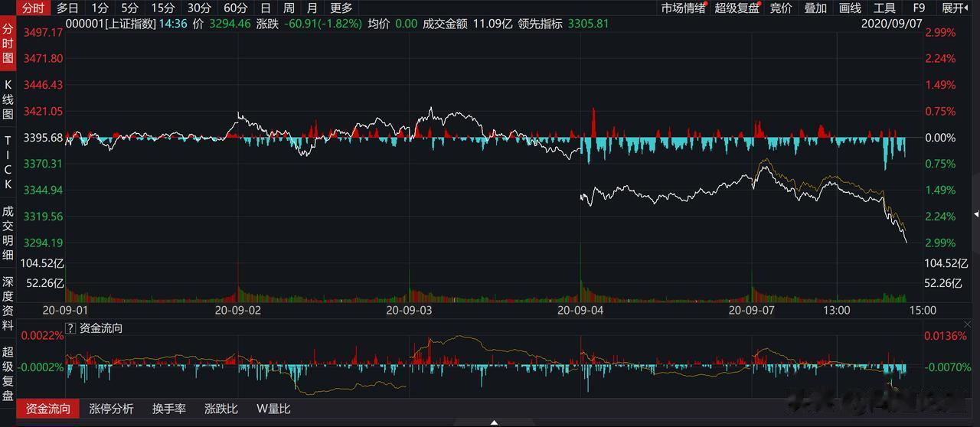Open the 工具 tools menu

(884, 8)
